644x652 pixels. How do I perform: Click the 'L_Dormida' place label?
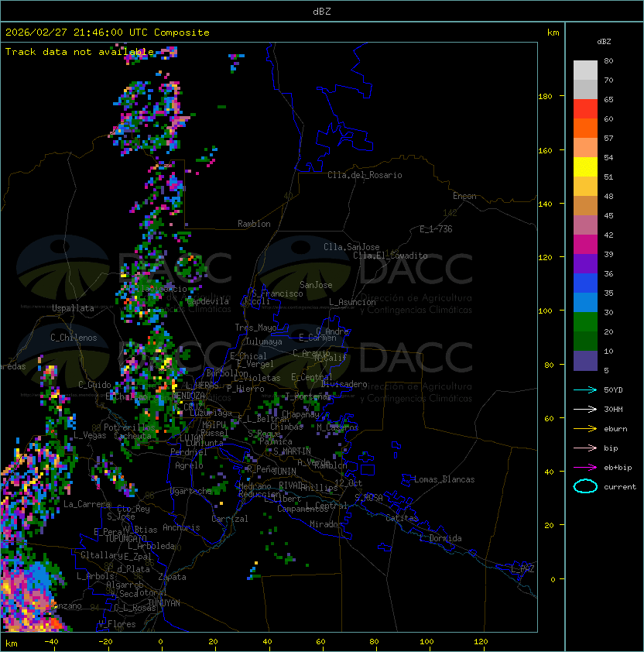tap(440, 538)
